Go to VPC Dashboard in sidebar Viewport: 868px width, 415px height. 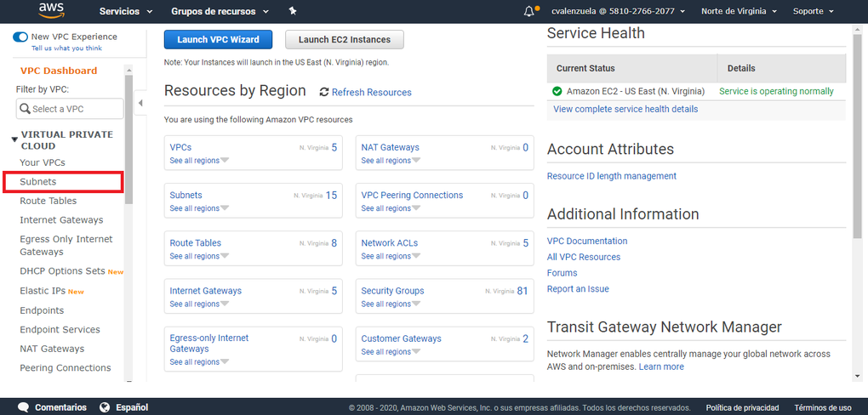(x=59, y=71)
